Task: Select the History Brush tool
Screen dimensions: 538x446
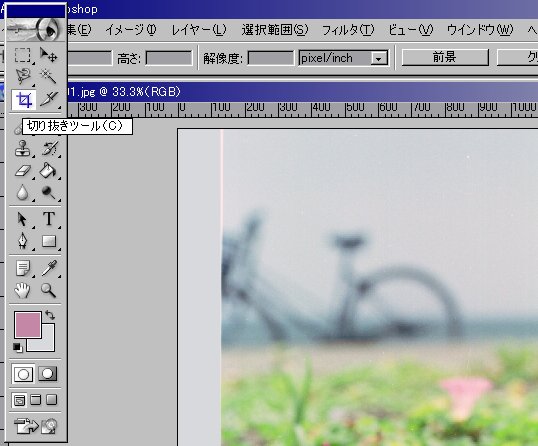Action: [49, 149]
